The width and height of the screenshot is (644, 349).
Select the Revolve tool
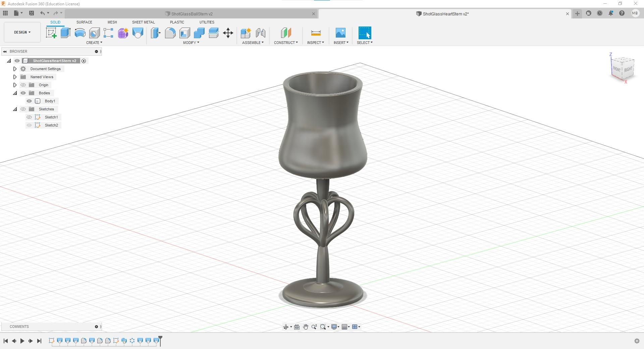(x=80, y=33)
